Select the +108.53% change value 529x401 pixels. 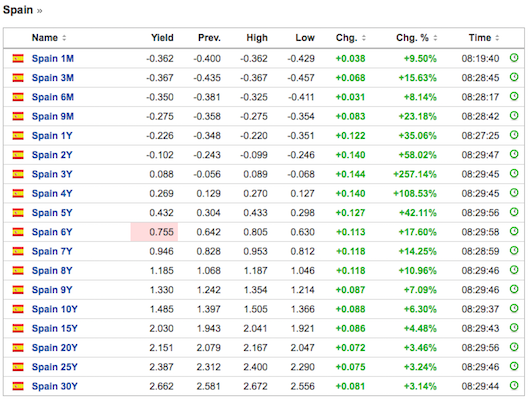[415, 193]
